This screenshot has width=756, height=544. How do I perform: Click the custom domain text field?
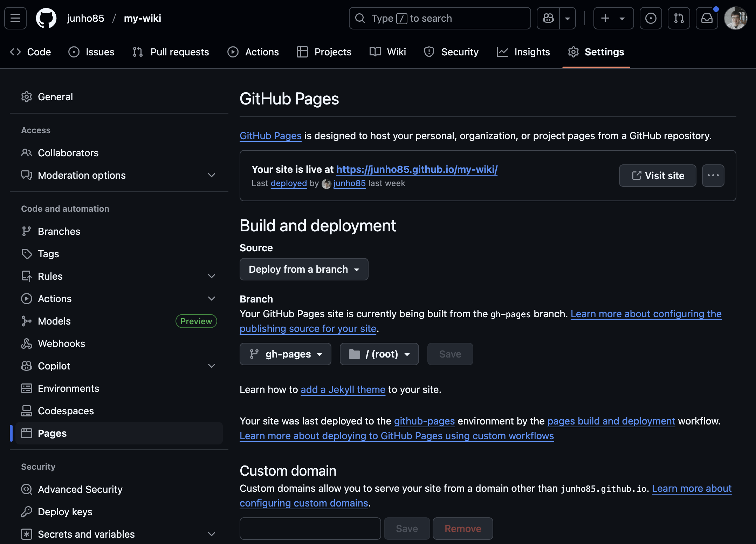(310, 529)
